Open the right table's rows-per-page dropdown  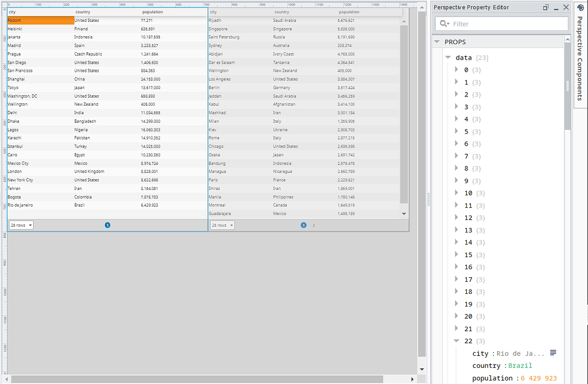point(222,225)
